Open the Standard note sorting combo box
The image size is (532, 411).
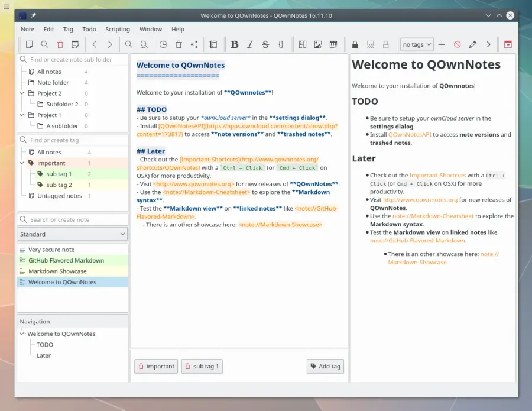(x=73, y=234)
